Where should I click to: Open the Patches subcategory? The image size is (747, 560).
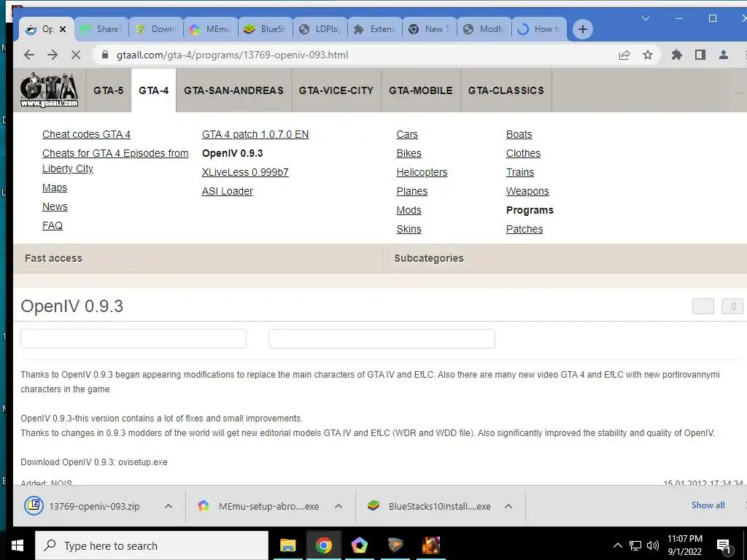pyautogui.click(x=524, y=229)
